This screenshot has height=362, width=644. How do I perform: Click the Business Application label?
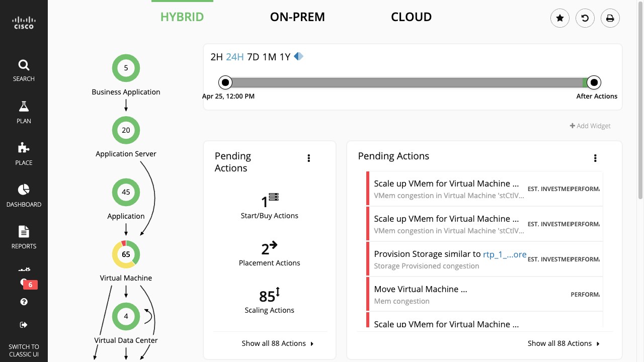coord(126,92)
